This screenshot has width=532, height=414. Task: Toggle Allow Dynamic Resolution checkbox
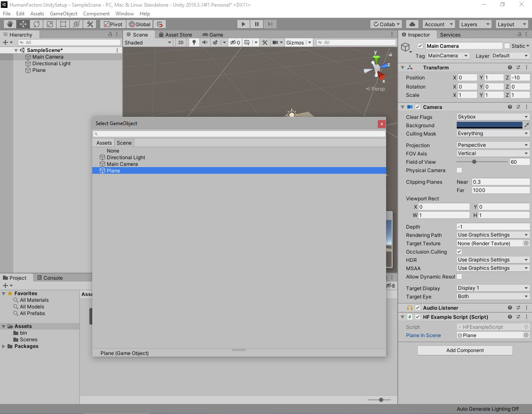(459, 276)
